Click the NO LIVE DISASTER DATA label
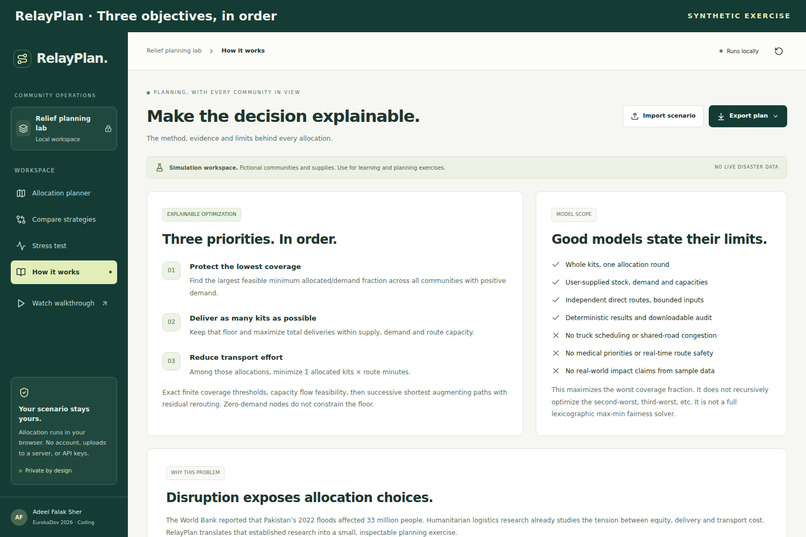 click(746, 167)
